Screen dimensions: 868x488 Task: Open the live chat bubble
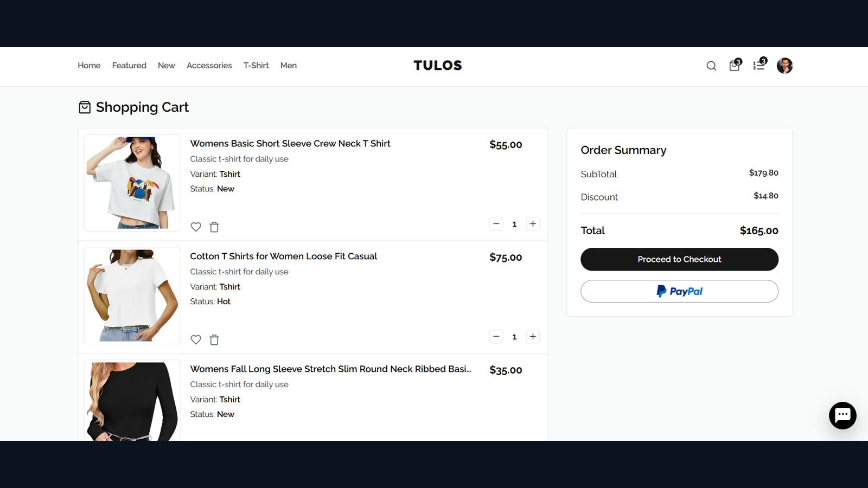click(843, 415)
